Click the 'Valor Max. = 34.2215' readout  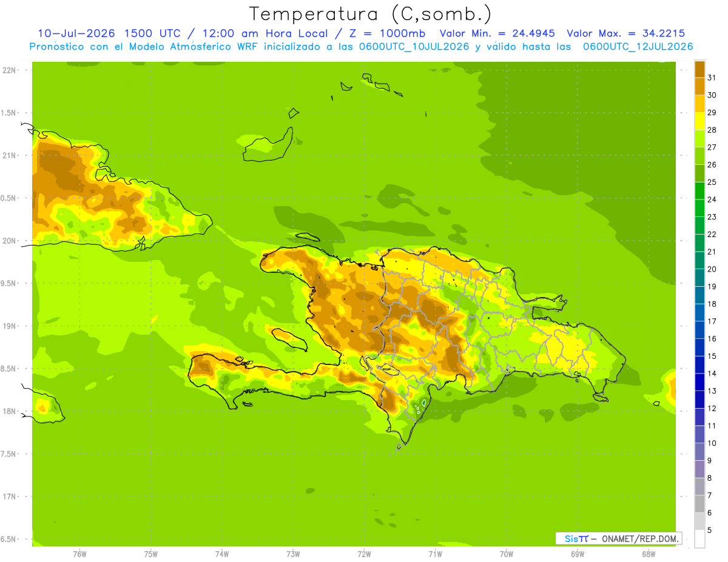625,34
